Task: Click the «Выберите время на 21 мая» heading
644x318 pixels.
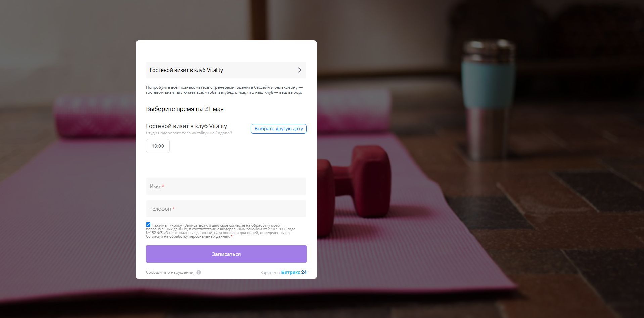Action: click(x=185, y=109)
